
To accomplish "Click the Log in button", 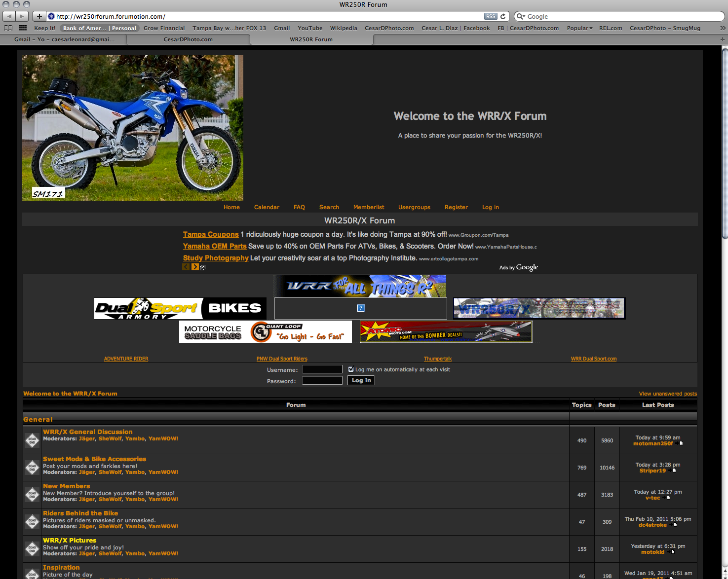I will [x=361, y=380].
